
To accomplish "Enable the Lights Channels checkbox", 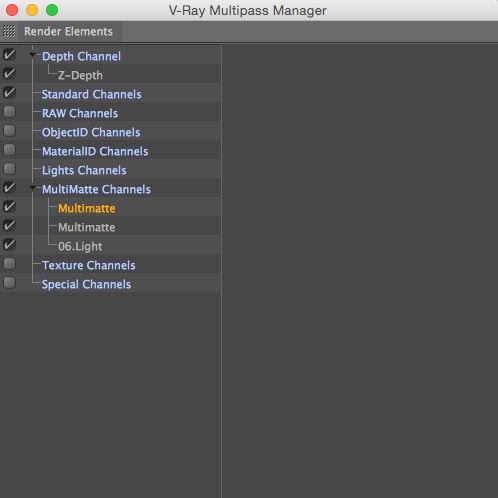I will (x=9, y=169).
